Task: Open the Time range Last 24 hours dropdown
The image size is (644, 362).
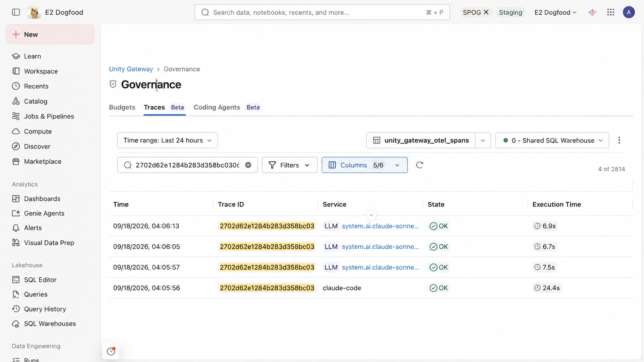Action: click(x=168, y=140)
